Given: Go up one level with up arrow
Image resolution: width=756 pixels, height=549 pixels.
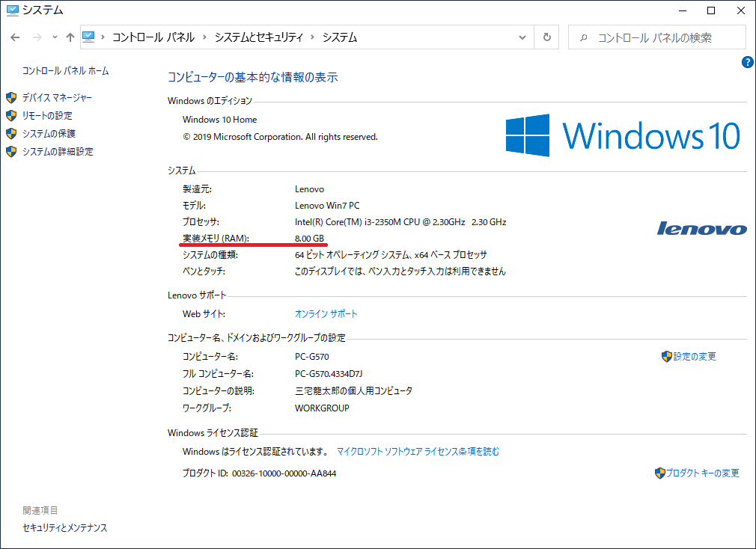Looking at the screenshot, I should coord(70,37).
